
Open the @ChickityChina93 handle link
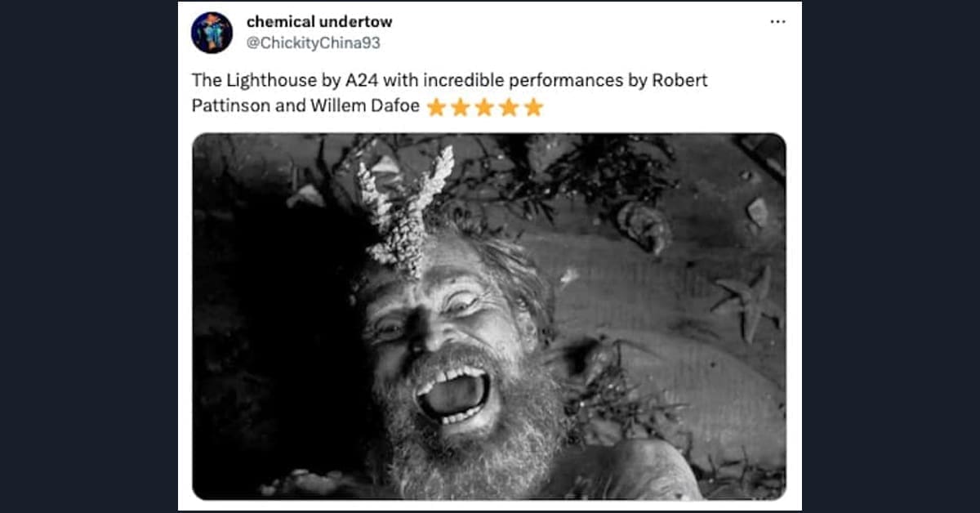tap(313, 42)
